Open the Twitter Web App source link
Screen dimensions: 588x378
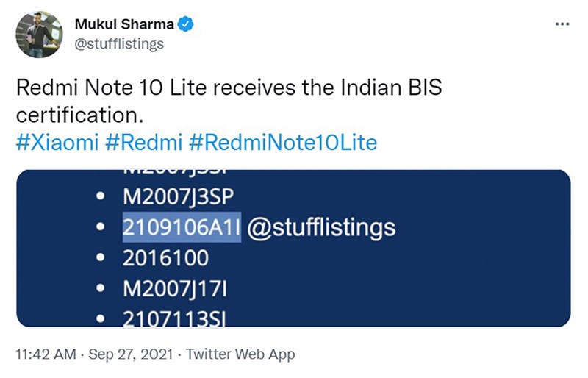pyautogui.click(x=240, y=354)
